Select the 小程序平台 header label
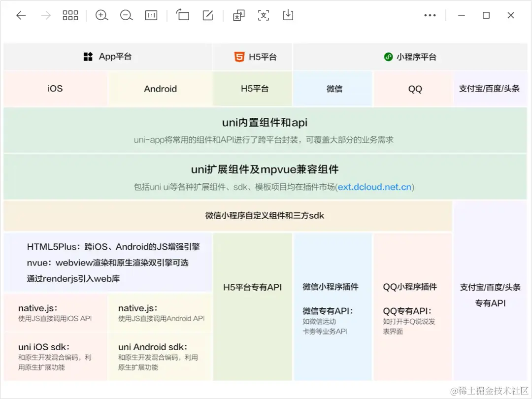The width and height of the screenshot is (532, 399). (416, 57)
